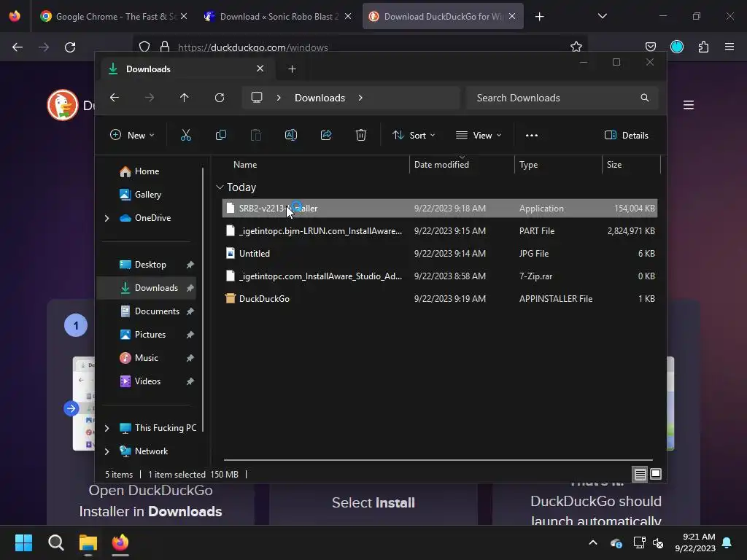Screen dimensions: 747x560
Task: Go up one folder level in Explorer
Action: 185,98
